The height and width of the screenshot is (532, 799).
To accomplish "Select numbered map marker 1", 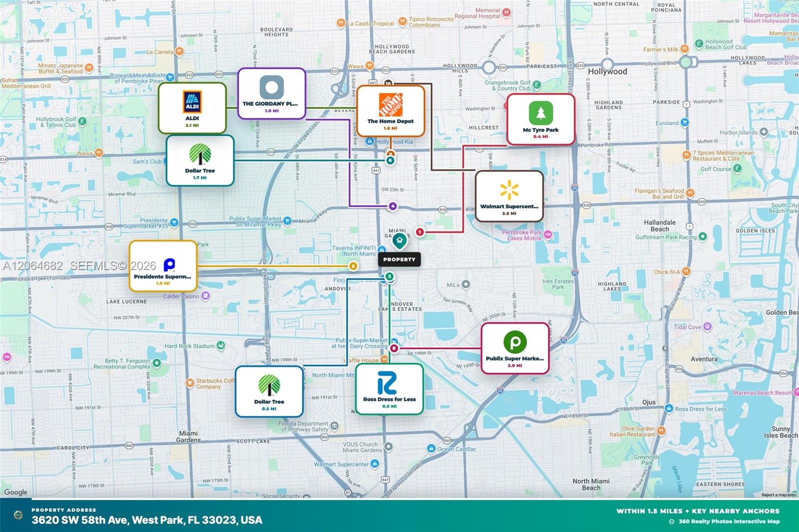I will coord(420,232).
